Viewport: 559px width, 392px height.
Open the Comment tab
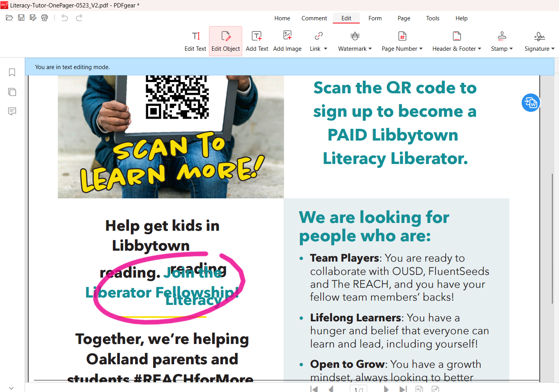click(314, 18)
